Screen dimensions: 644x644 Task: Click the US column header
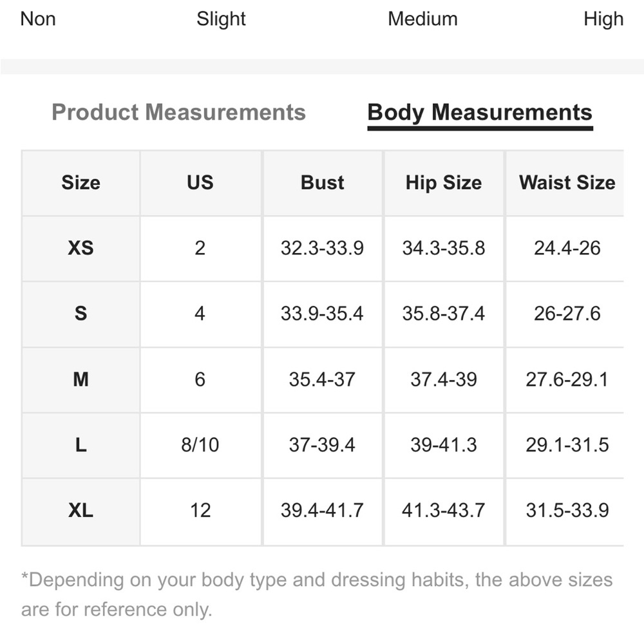click(200, 182)
